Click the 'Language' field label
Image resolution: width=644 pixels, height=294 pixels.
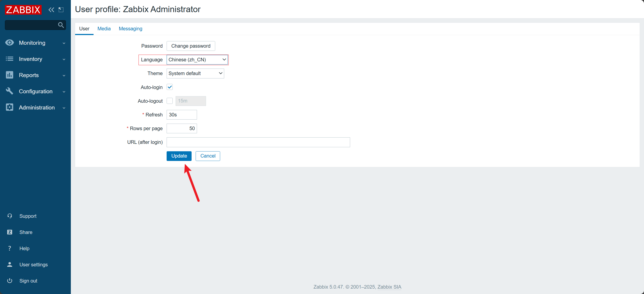tap(152, 60)
